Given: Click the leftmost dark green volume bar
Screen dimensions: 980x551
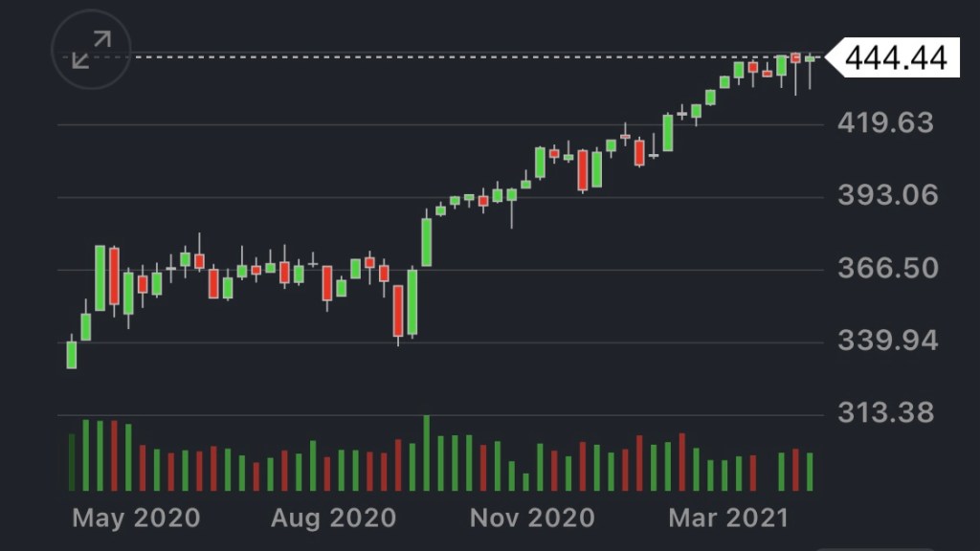Looking at the screenshot, I should [71, 463].
